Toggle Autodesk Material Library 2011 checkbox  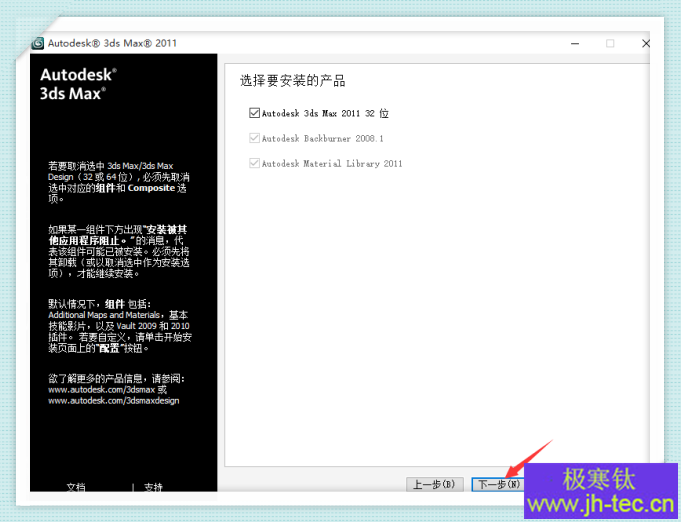pyautogui.click(x=255, y=163)
